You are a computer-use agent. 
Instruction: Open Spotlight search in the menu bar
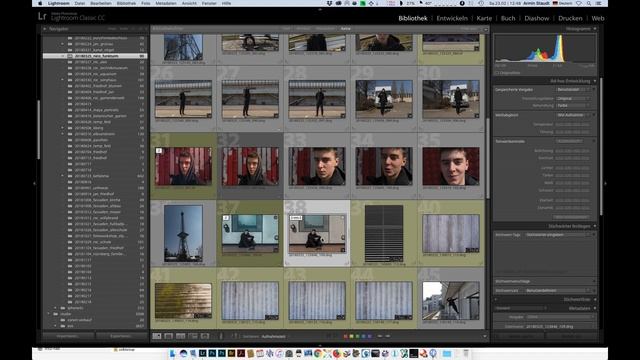589,3
